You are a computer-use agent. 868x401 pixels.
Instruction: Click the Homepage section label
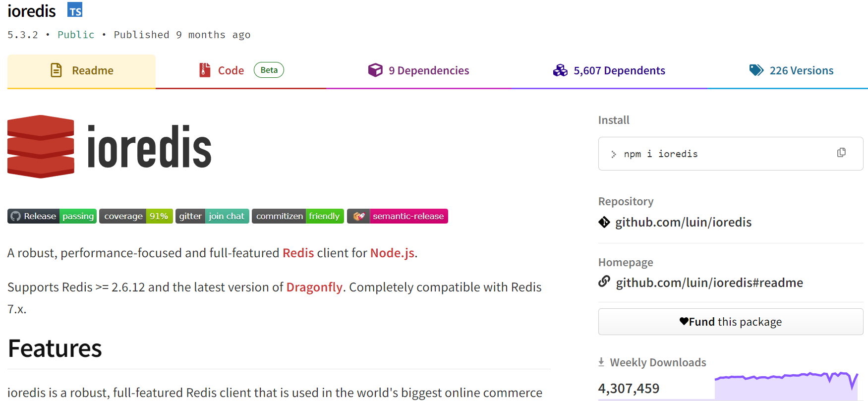click(x=626, y=262)
